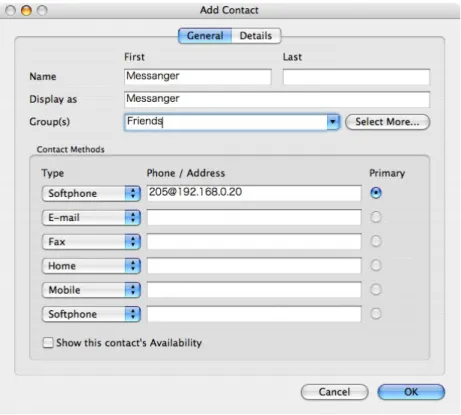Click the address field with 205@192.168.0.20
Viewport: 461px width, 415px height.
(254, 193)
